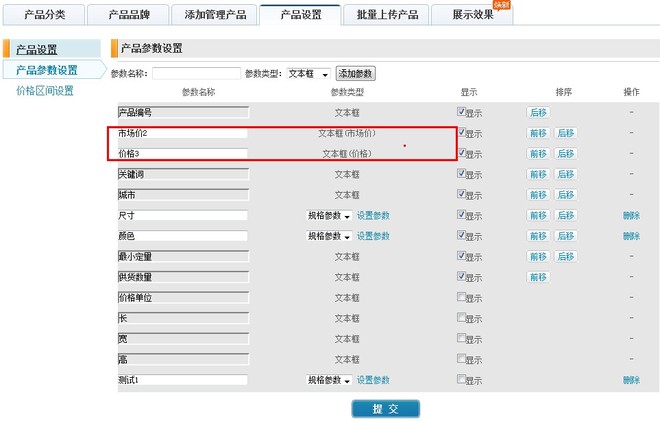The width and height of the screenshot is (660, 421).
Task: Move 价格3 parameter down with 后移
Action: click(565, 154)
